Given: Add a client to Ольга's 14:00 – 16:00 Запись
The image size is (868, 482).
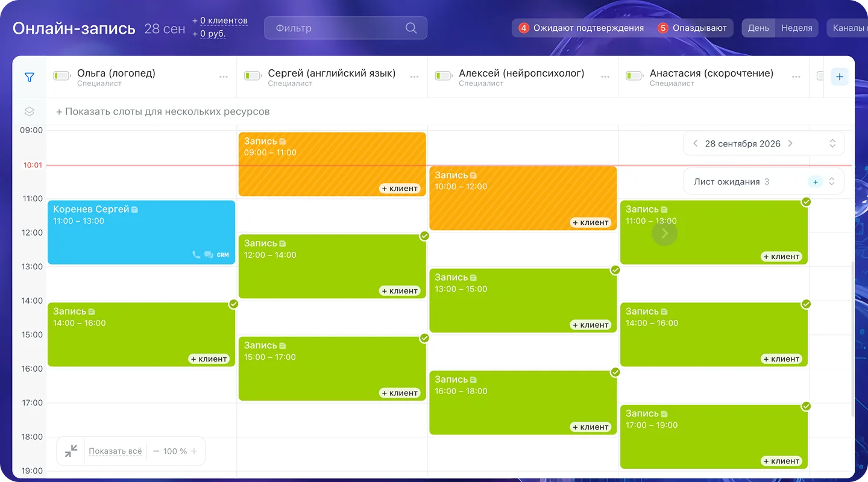Looking at the screenshot, I should pyautogui.click(x=209, y=358).
